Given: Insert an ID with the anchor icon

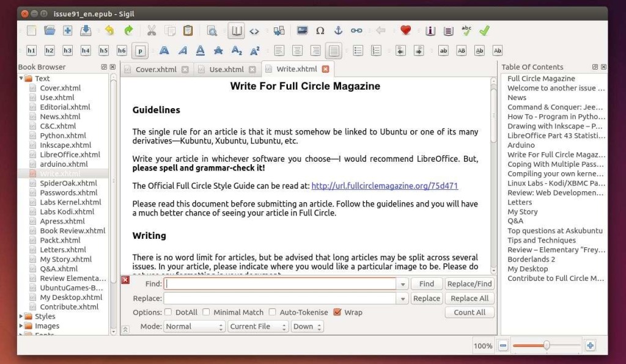Looking at the screenshot, I should (338, 31).
